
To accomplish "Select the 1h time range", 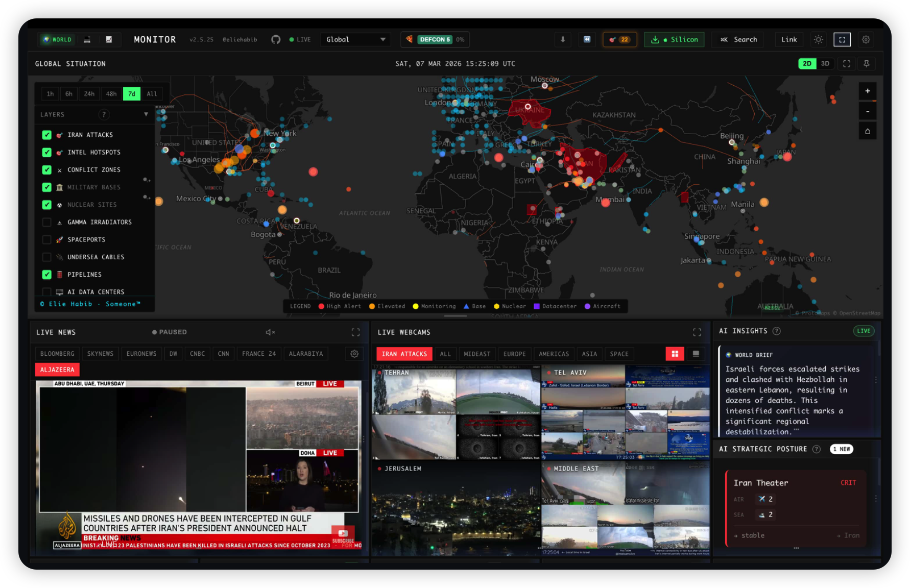I will 50,93.
